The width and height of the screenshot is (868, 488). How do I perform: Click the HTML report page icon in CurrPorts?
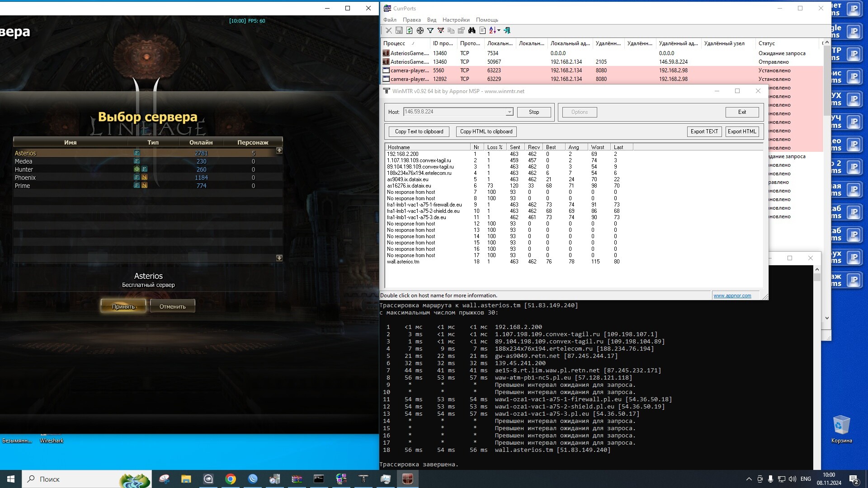(482, 30)
